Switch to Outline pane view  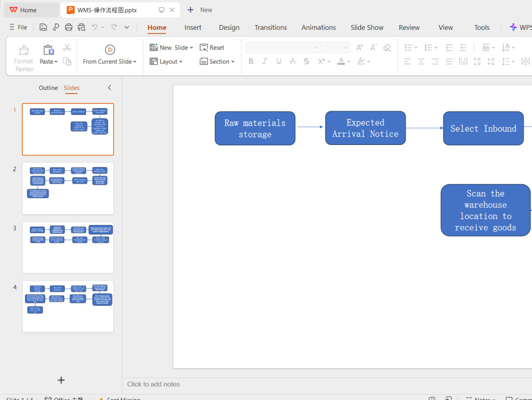48,88
